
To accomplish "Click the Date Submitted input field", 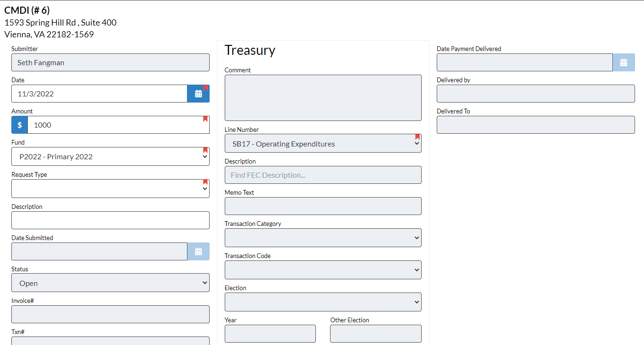I will pos(99,251).
